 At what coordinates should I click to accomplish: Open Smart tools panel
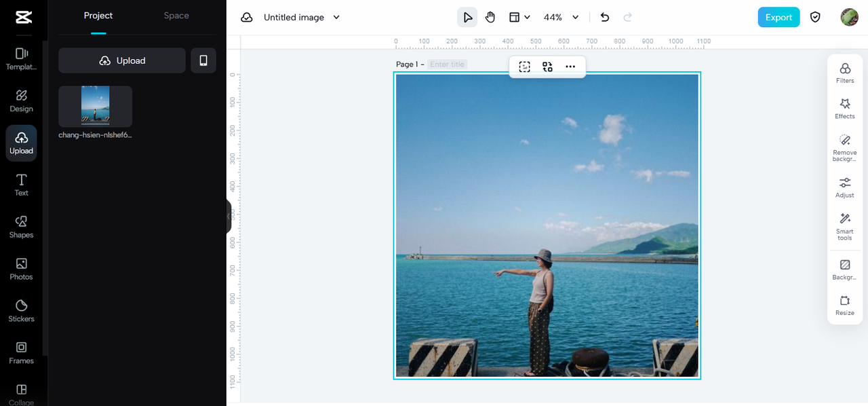(845, 226)
